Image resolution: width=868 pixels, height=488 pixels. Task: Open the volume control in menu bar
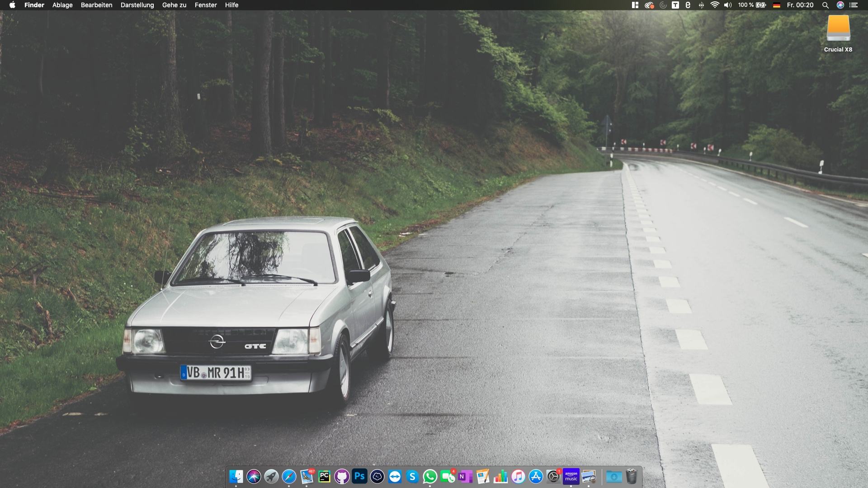click(727, 5)
